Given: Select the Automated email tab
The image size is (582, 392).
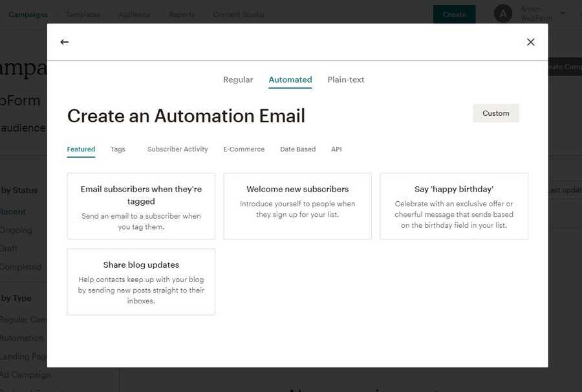Looking at the screenshot, I should tap(290, 80).
